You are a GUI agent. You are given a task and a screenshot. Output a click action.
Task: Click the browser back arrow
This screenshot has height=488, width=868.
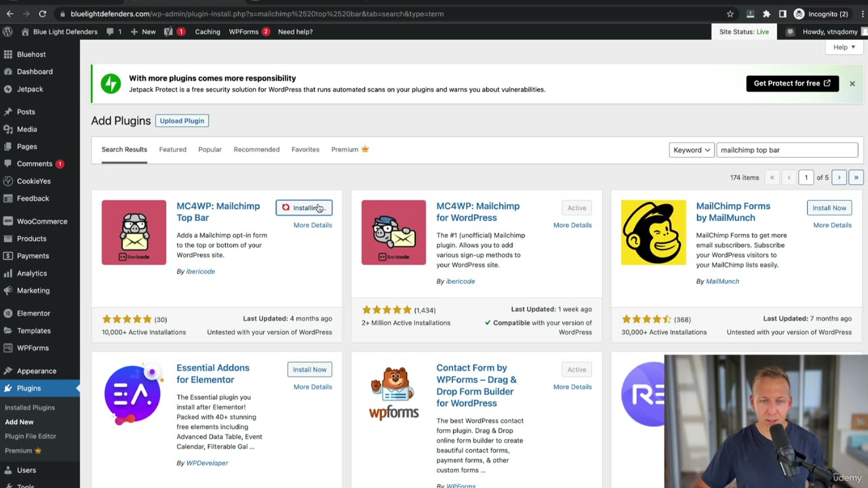pyautogui.click(x=9, y=14)
